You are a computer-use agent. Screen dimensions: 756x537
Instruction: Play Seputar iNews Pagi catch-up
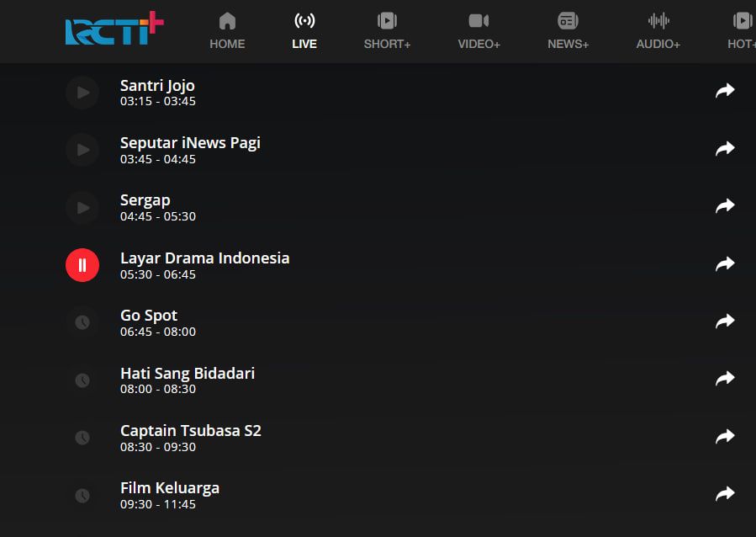coord(82,150)
